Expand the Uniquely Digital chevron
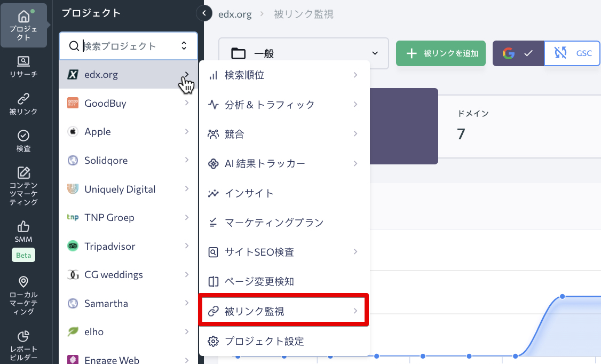Image resolution: width=601 pixels, height=364 pixels. click(x=187, y=188)
